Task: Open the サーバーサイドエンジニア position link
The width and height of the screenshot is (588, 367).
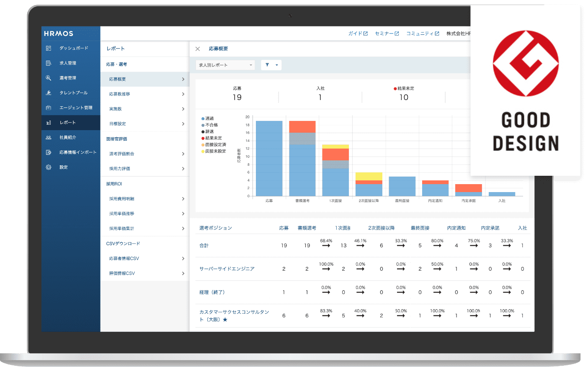Action: coord(227,269)
